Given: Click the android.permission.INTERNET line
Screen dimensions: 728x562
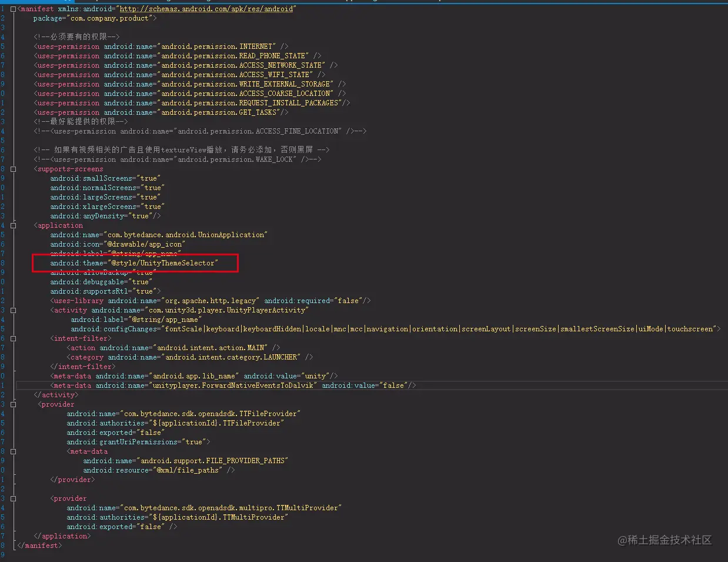Looking at the screenshot, I should pos(161,46).
